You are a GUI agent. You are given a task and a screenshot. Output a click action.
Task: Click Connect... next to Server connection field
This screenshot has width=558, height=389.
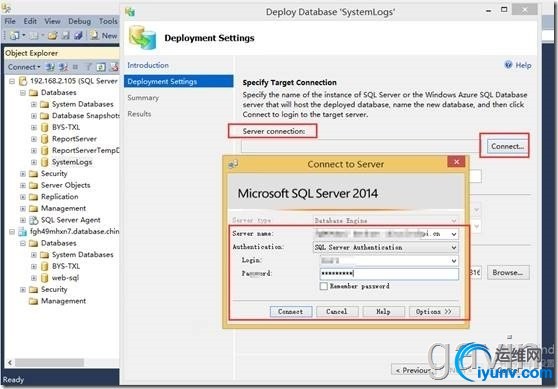(x=507, y=146)
